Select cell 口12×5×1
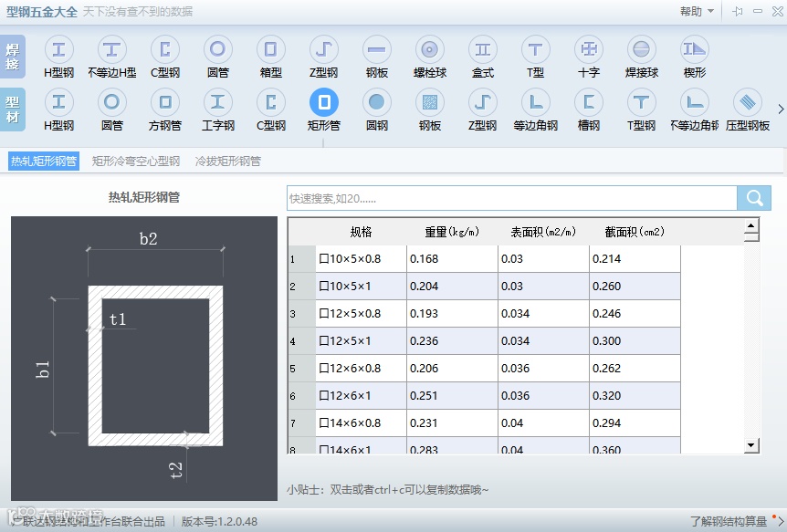Viewport: 787px width, 532px height. coord(361,340)
